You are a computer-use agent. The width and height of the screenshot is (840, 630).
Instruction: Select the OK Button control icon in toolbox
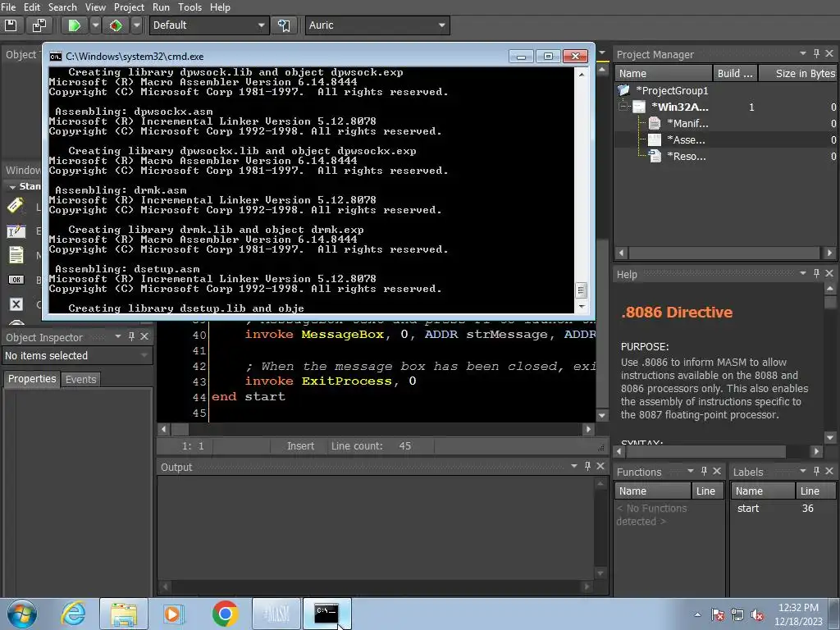(16, 280)
